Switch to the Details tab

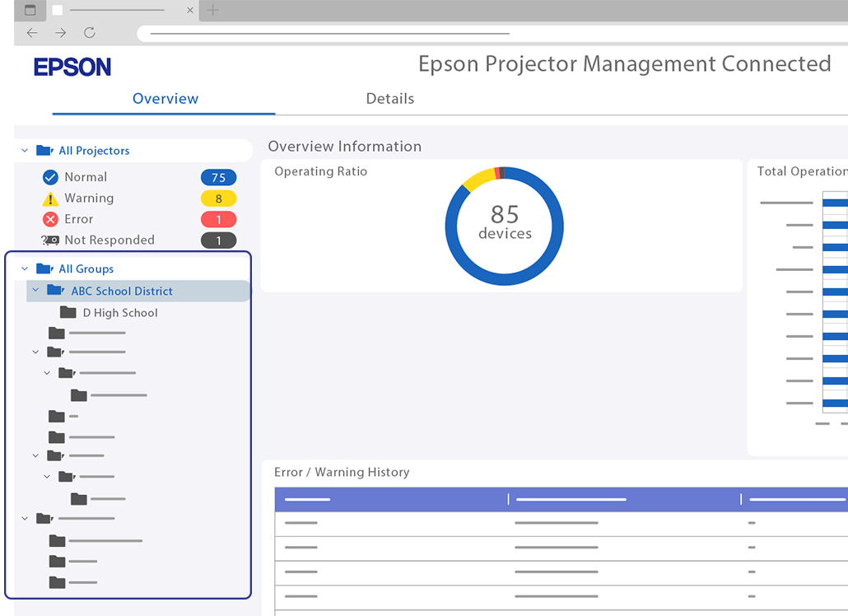point(389,99)
